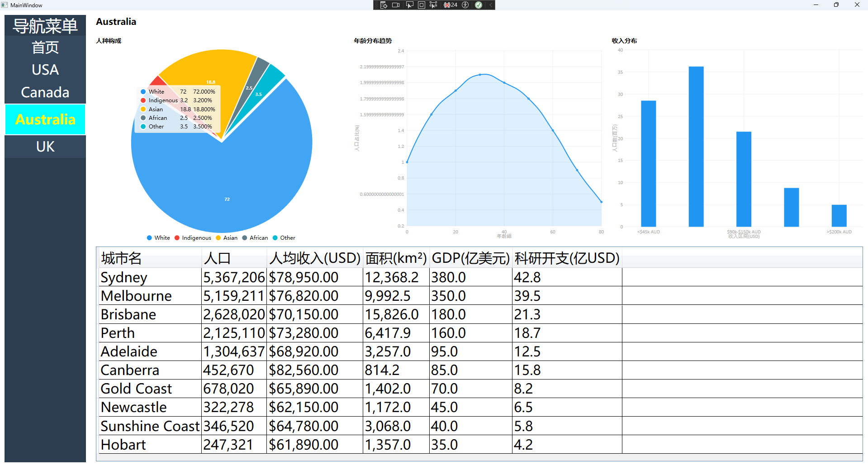Click Canberra income $82,560.00 cell
This screenshot has height=465, width=868.
(315, 370)
